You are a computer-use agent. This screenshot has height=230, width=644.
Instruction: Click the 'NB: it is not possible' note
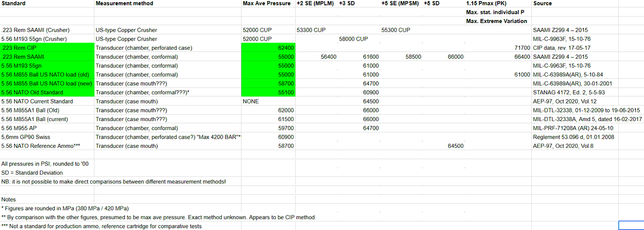point(114,181)
